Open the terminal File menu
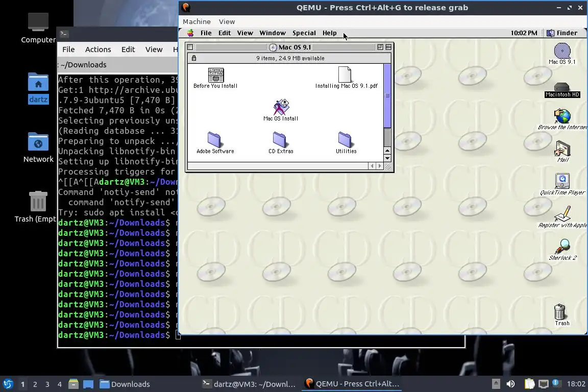Image resolution: width=588 pixels, height=392 pixels. point(68,50)
